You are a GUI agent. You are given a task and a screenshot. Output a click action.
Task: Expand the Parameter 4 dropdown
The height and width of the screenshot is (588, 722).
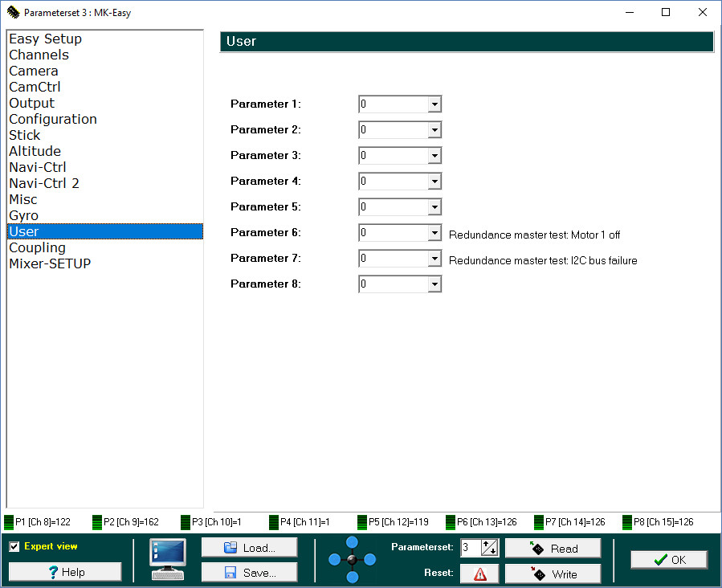[x=434, y=182]
